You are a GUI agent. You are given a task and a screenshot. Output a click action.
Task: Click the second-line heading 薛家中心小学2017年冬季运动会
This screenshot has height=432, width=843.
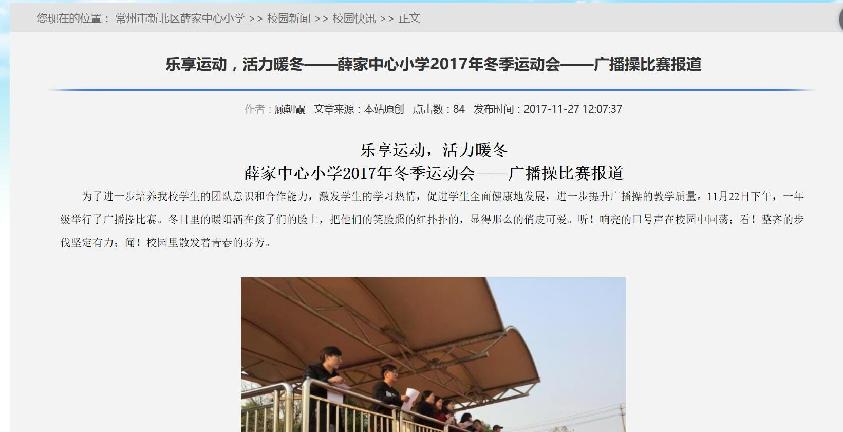click(360, 173)
